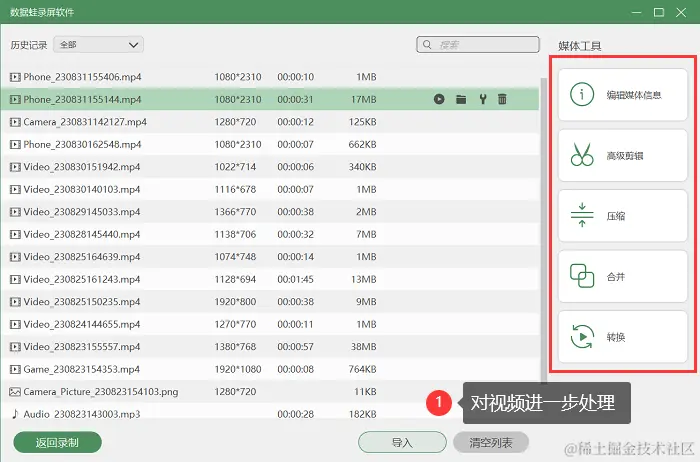Image resolution: width=700 pixels, height=462 pixels.
Task: Click the 1022*714 resolution cell
Action: click(x=235, y=167)
